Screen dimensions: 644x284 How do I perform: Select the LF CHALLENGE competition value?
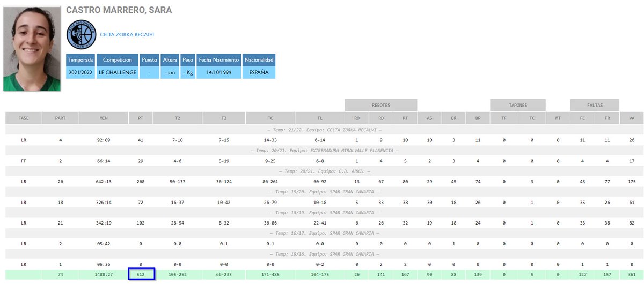click(x=118, y=72)
